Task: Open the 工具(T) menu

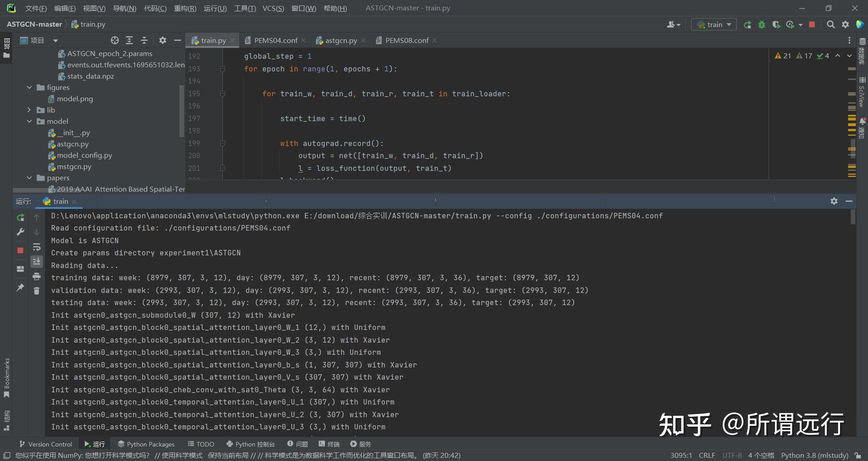Action: [245, 8]
